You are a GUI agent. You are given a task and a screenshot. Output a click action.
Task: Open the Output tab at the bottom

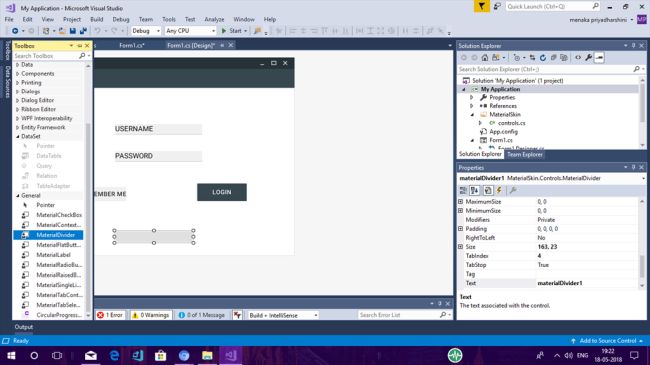(24, 327)
